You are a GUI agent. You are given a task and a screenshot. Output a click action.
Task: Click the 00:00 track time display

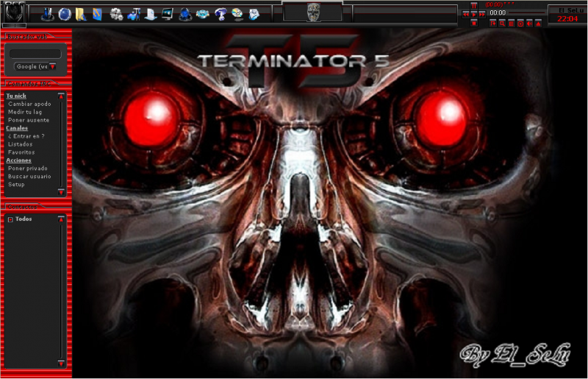pyautogui.click(x=498, y=13)
